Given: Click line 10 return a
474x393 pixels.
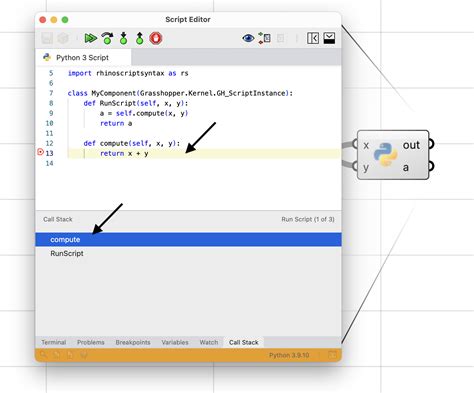Looking at the screenshot, I should 116,123.
